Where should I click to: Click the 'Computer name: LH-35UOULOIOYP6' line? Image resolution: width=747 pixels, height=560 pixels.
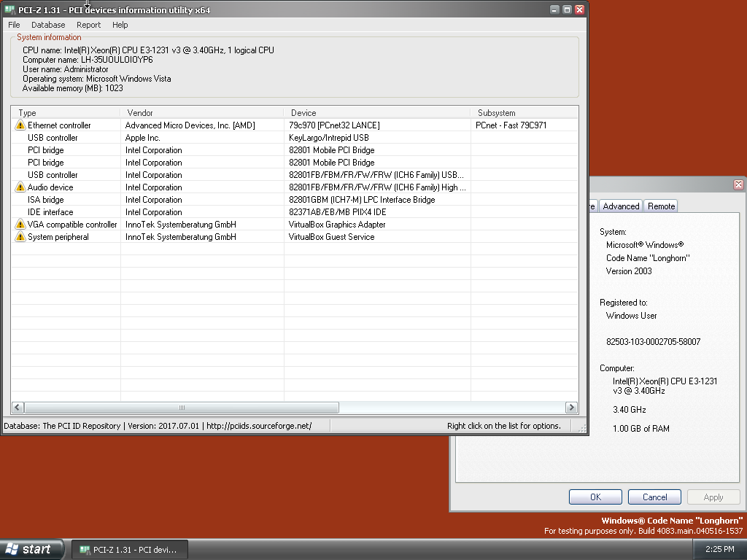pyautogui.click(x=88, y=60)
